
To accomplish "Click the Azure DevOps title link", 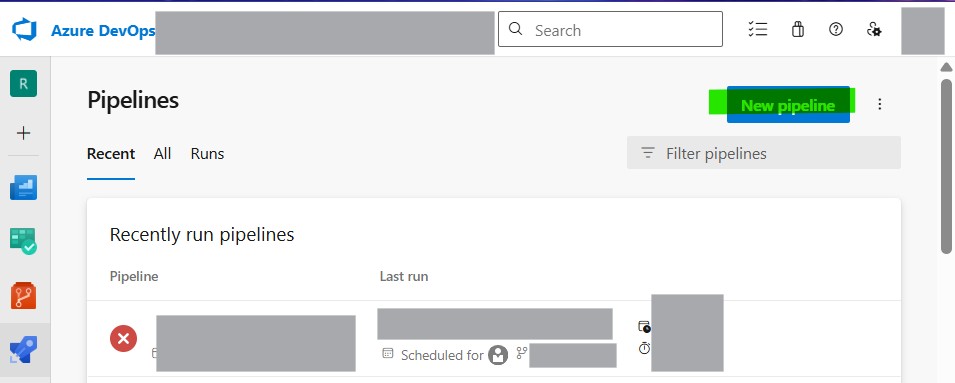I will click(102, 30).
